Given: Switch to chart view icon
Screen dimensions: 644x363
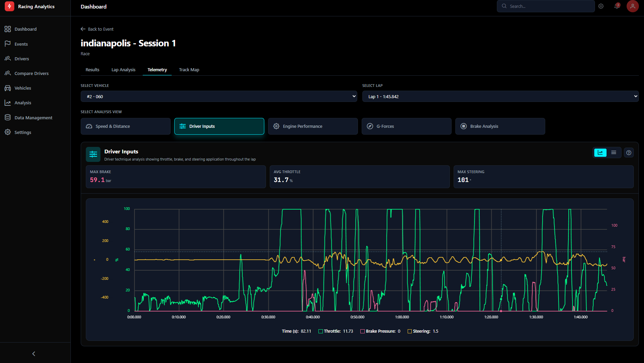Looking at the screenshot, I should click(600, 152).
